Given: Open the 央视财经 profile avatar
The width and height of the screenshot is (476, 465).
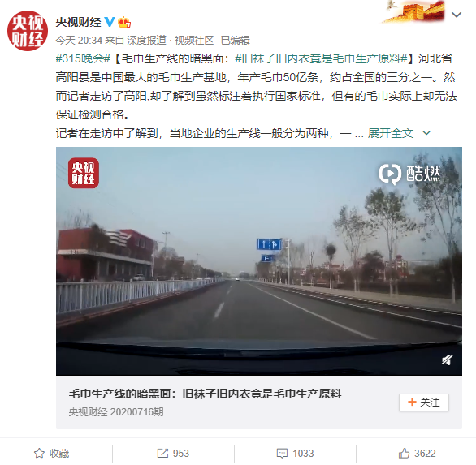Looking at the screenshot, I should click(x=28, y=31).
